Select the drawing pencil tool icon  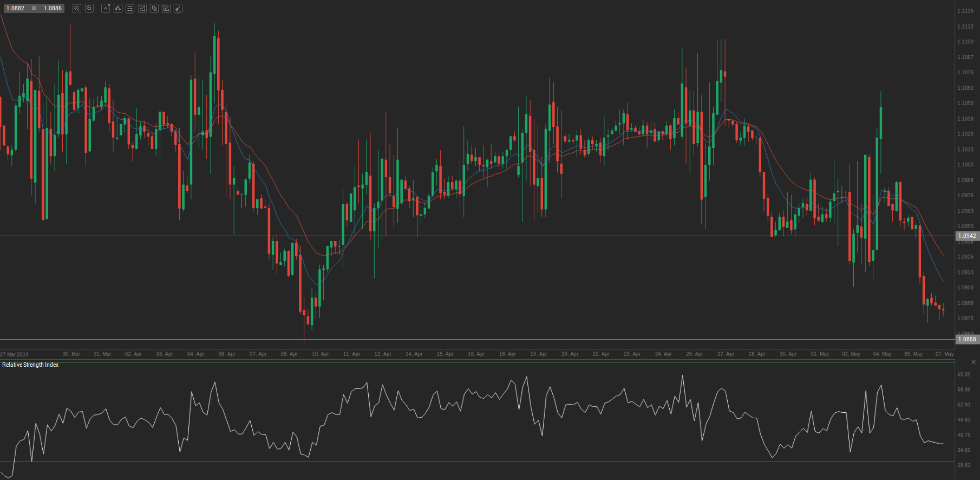tap(178, 8)
